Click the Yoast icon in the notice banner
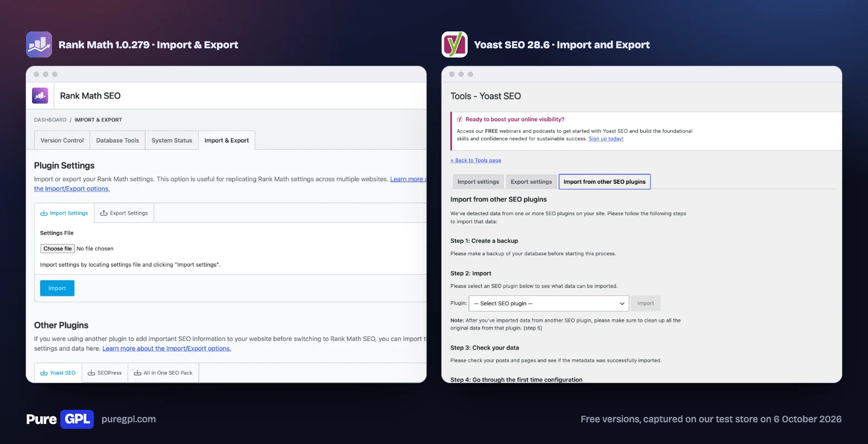868x444 pixels. pyautogui.click(x=459, y=119)
